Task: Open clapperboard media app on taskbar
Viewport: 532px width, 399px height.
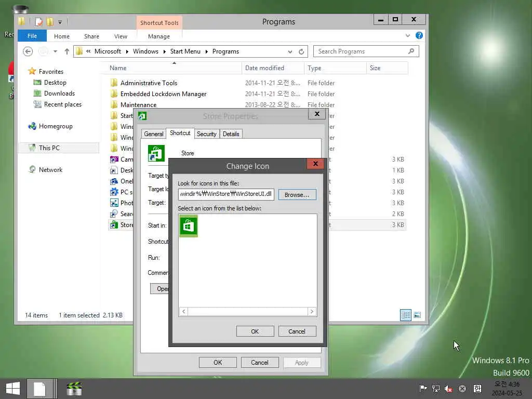Action: [x=74, y=389]
